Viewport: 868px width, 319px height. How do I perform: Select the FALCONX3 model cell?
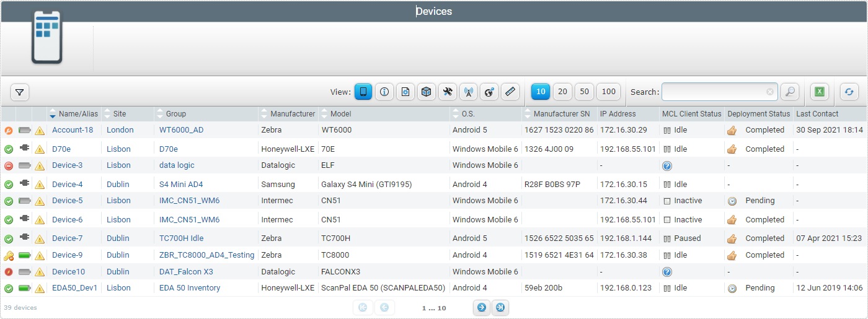(340, 272)
